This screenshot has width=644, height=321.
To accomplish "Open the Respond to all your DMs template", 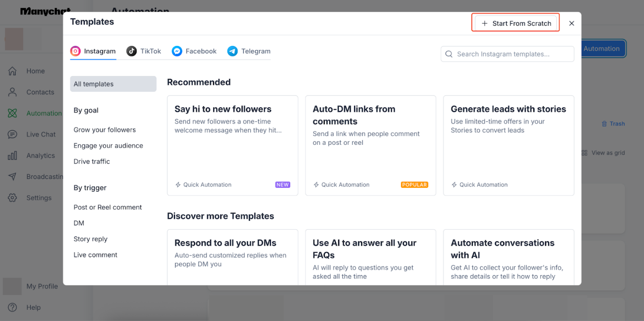I will point(232,256).
